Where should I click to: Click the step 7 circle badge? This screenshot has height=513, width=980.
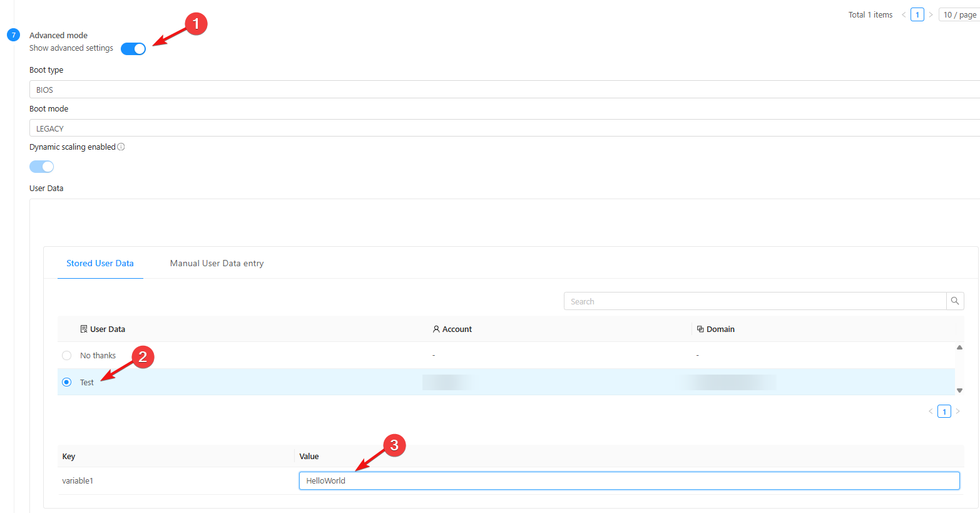tap(13, 35)
